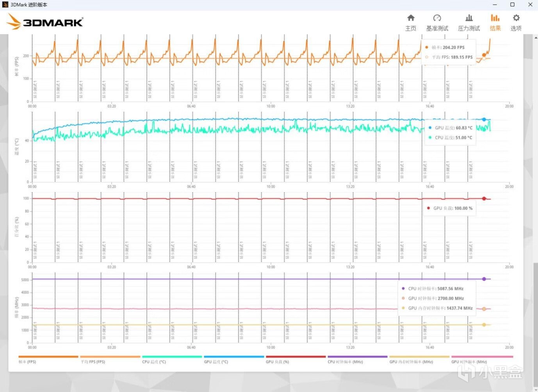Click the red GPU load data point marker
Viewport: 538px width, 392px height.
pyautogui.click(x=484, y=199)
